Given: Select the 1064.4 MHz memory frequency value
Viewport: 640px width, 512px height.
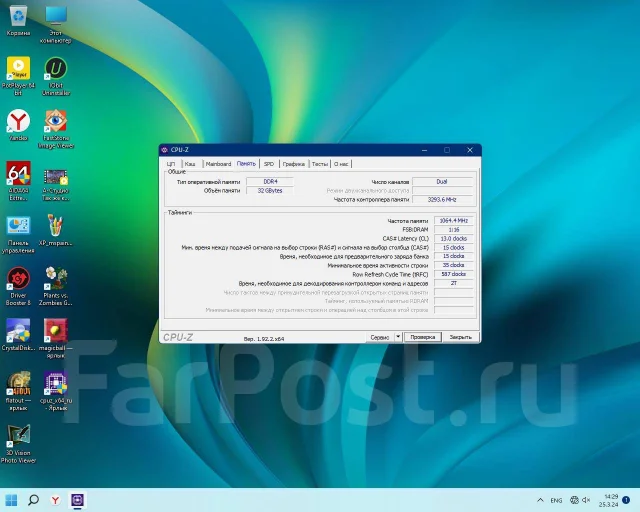Looking at the screenshot, I should (x=453, y=220).
